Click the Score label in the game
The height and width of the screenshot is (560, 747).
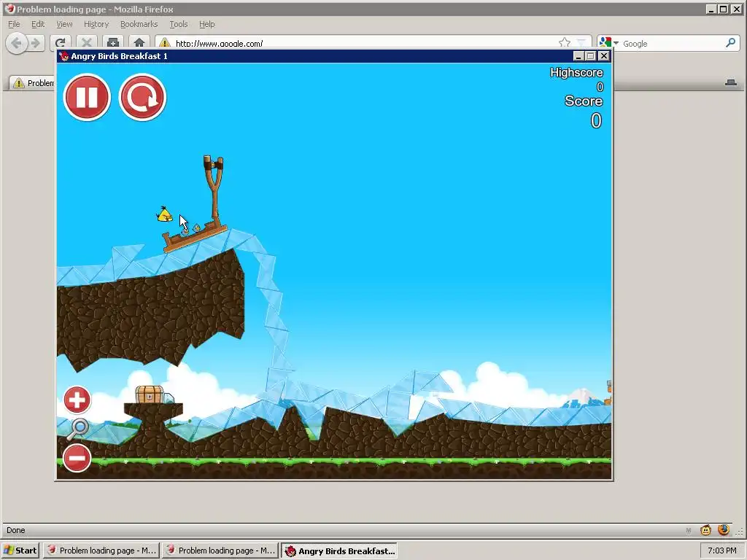584,101
